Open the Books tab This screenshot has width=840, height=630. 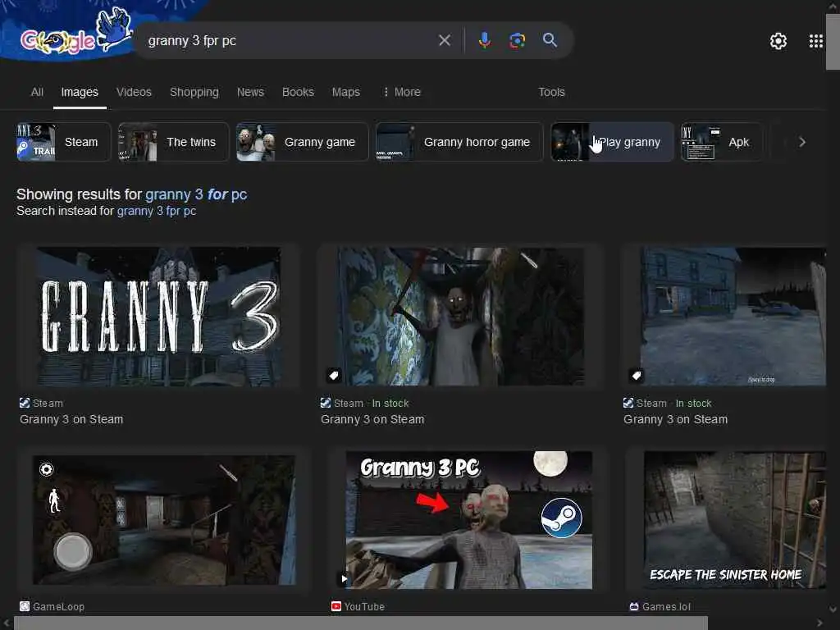pyautogui.click(x=298, y=92)
